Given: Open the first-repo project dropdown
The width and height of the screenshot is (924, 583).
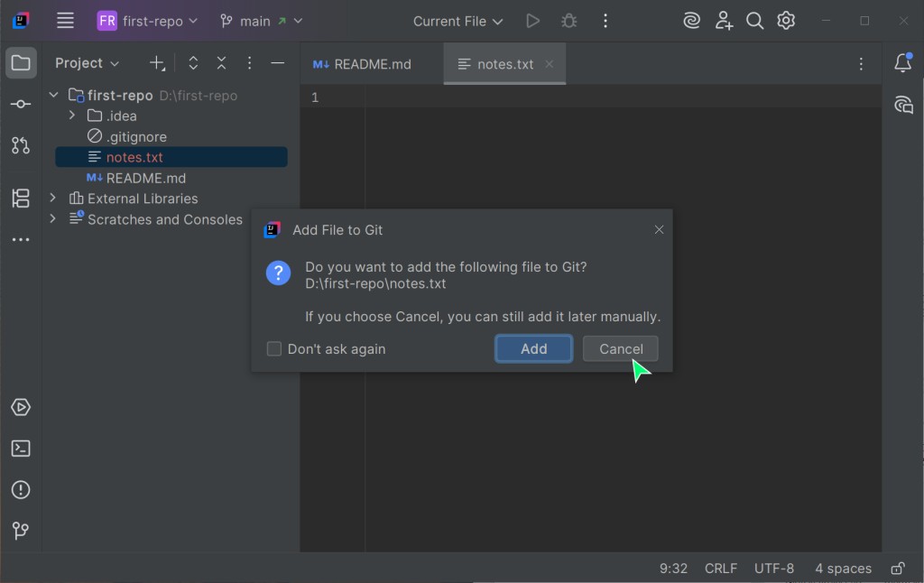Looking at the screenshot, I should point(147,22).
